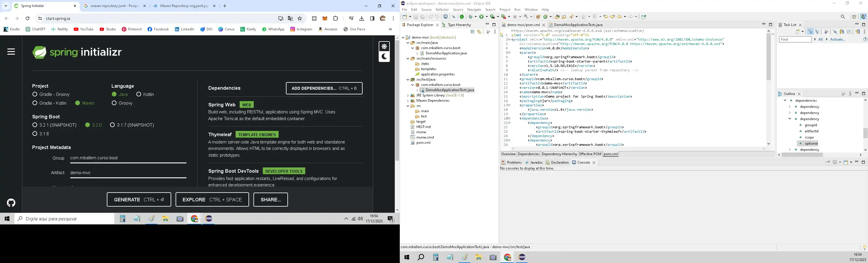The width and height of the screenshot is (868, 263).
Task: Select the Maven project option
Action: pos(85,103)
